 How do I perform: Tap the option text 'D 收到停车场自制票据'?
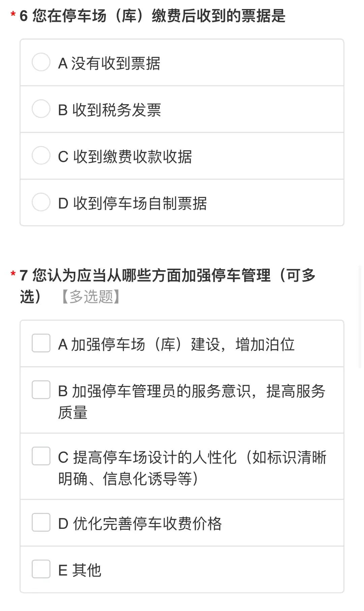click(x=132, y=203)
